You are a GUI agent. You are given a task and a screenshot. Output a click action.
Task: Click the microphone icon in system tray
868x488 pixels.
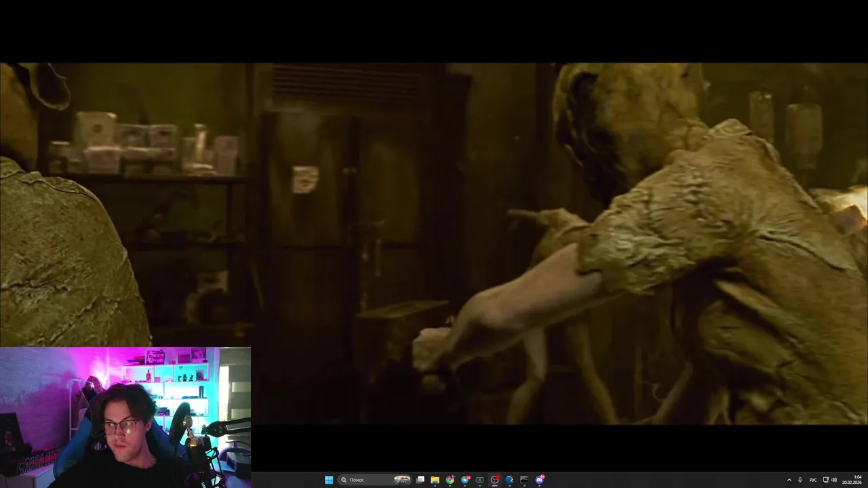point(800,480)
